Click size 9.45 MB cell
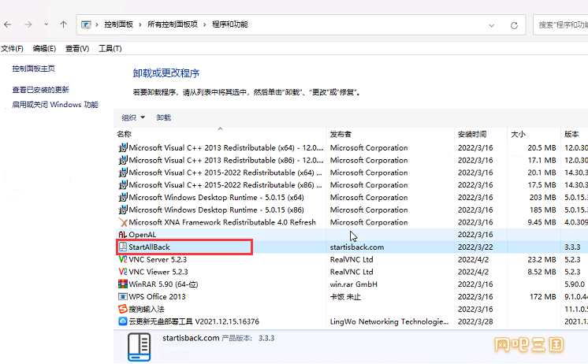This screenshot has width=588, height=364. pos(541,222)
